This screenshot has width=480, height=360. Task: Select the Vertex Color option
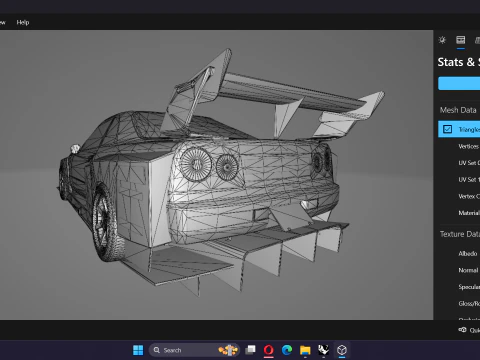(469, 196)
